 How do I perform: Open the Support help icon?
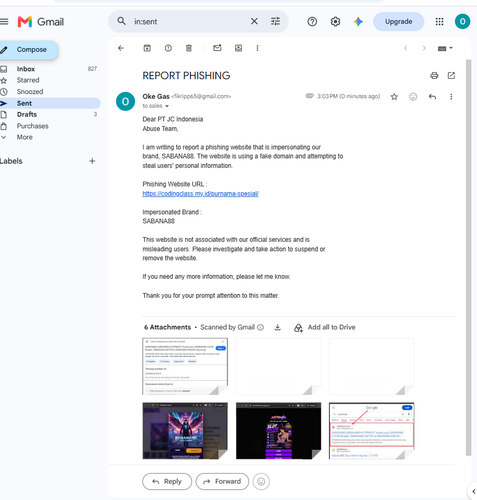(312, 22)
